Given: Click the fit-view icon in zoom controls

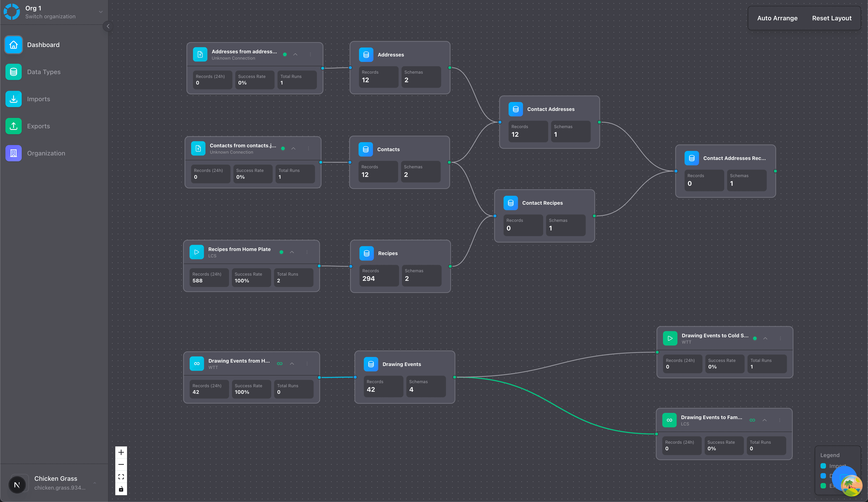Looking at the screenshot, I should (121, 476).
